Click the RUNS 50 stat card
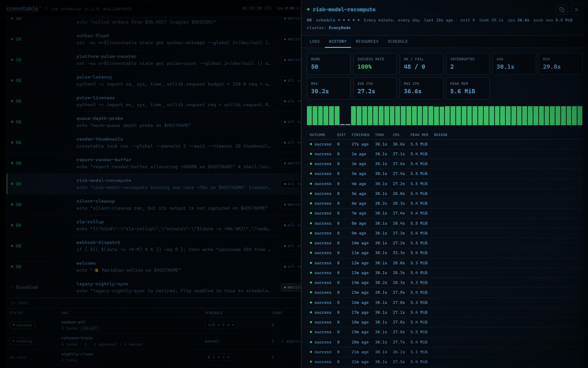 [329, 64]
